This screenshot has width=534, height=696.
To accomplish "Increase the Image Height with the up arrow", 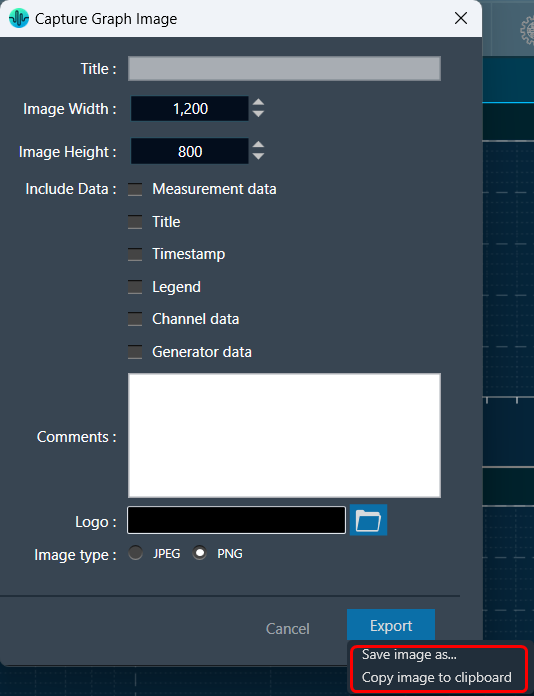I will [258, 146].
